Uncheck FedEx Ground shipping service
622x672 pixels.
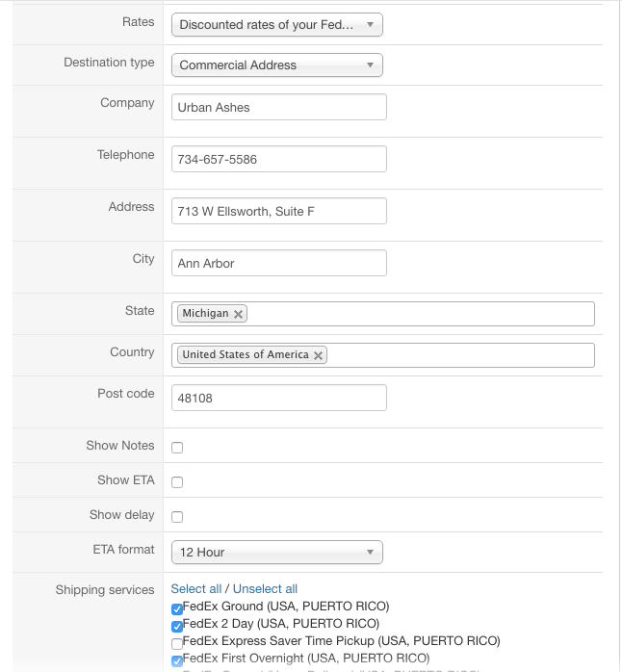[x=177, y=608]
